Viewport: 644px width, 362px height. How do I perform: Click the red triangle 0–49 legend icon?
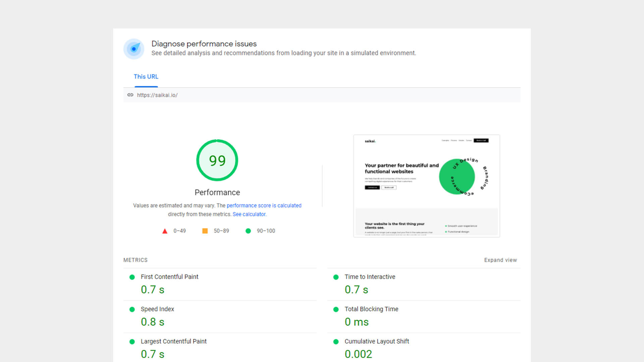click(x=165, y=231)
